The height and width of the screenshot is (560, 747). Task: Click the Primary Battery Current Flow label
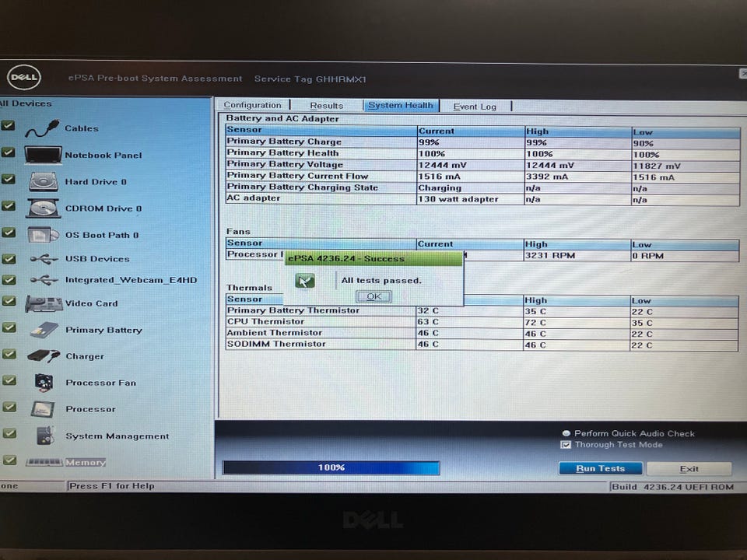click(x=297, y=176)
